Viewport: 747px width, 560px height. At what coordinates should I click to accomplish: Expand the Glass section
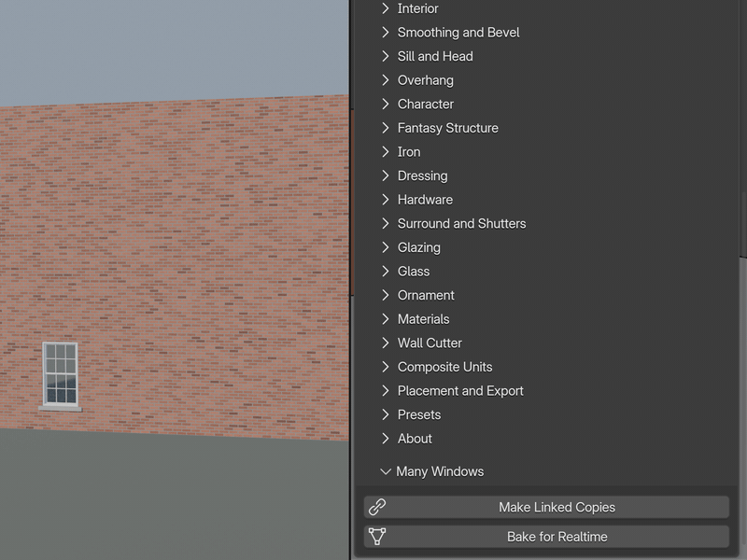point(405,271)
